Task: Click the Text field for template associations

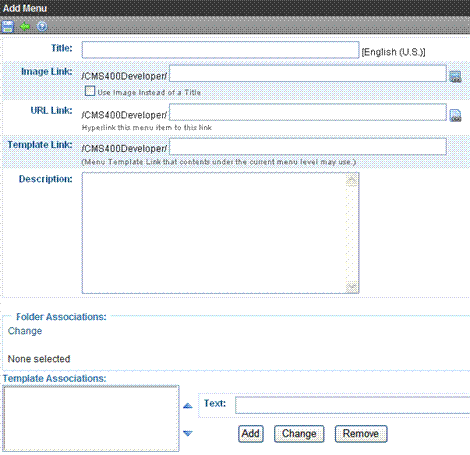Action: pos(352,405)
